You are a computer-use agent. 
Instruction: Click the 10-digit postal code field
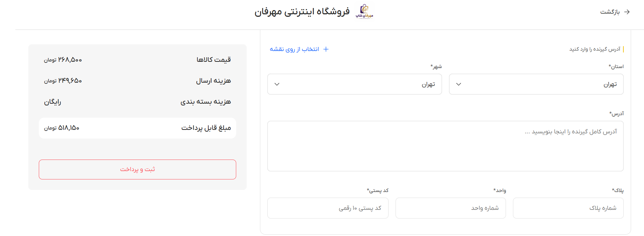328,208
